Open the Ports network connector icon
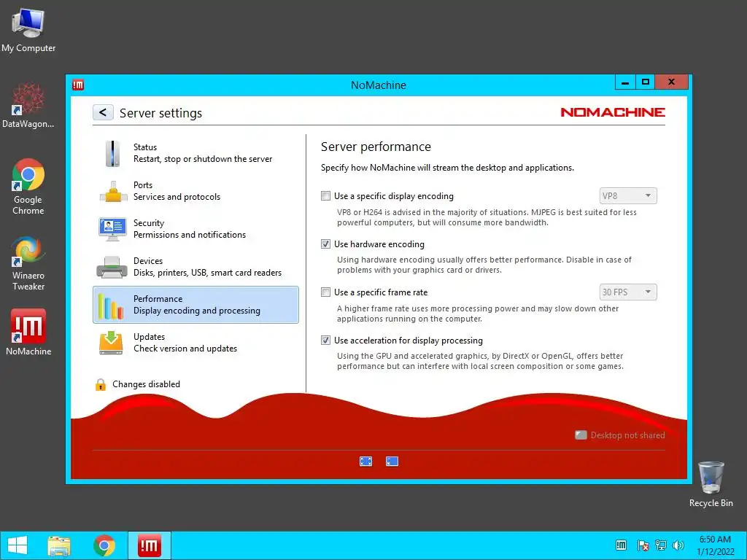747x560 pixels. point(113,192)
